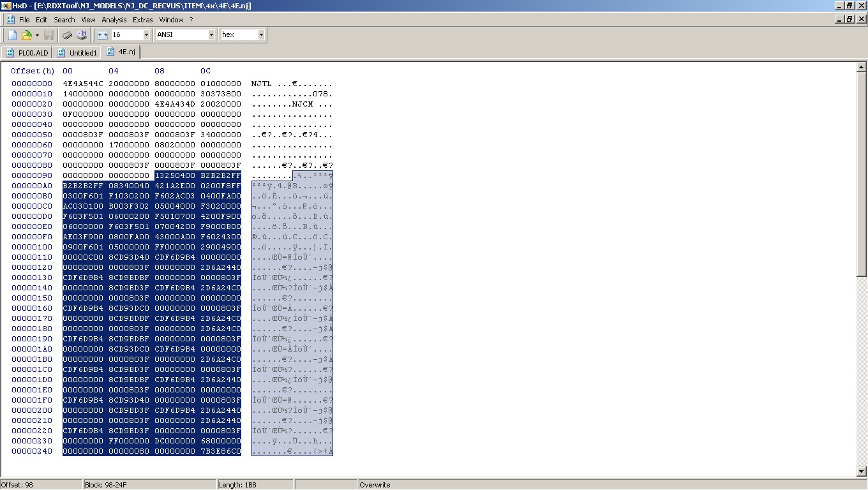Viewport: 868px width, 490px height.
Task: Open the File menu
Action: [24, 20]
